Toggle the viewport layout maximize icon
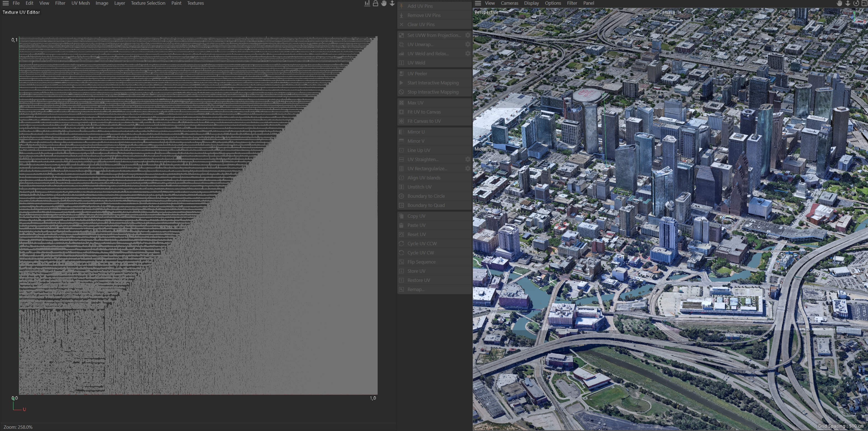Image resolution: width=868 pixels, height=431 pixels. [x=864, y=3]
